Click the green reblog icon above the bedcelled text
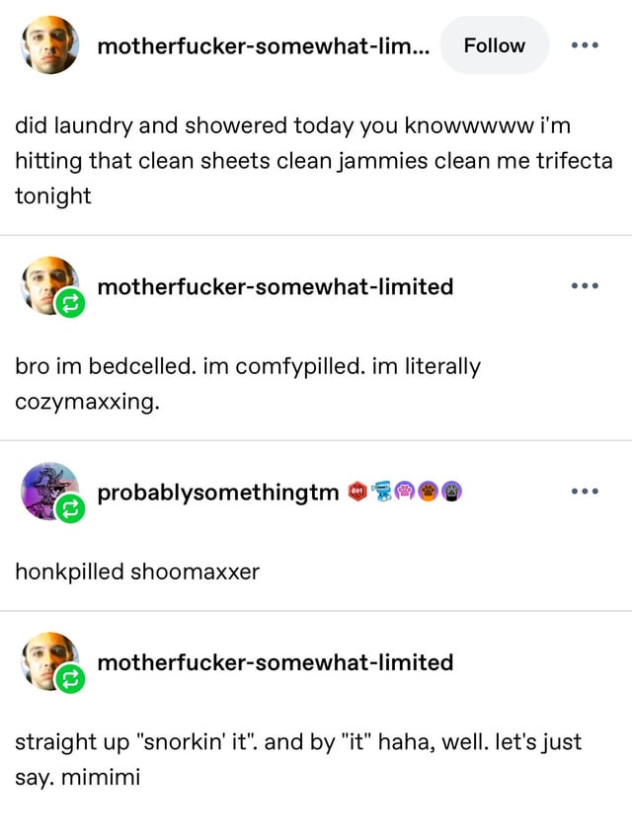Screen dimensions: 632x840 coord(70,305)
